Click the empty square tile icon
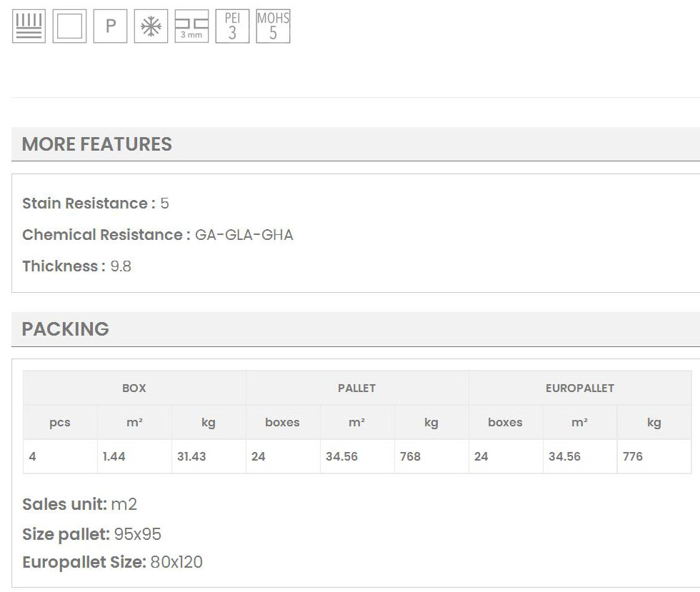This screenshot has width=700, height=592. point(69,26)
